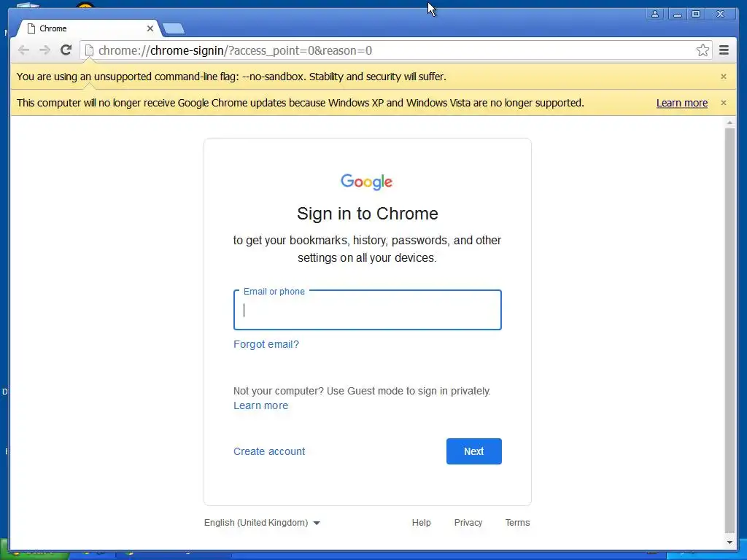The height and width of the screenshot is (560, 747).
Task: Dismiss the no-sandbox warning bar
Action: click(x=723, y=76)
